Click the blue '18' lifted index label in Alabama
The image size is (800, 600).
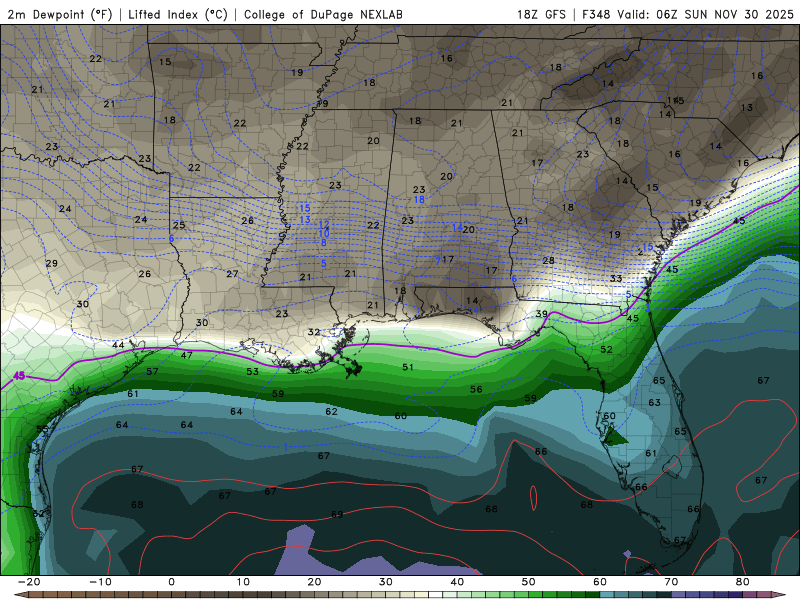(419, 199)
